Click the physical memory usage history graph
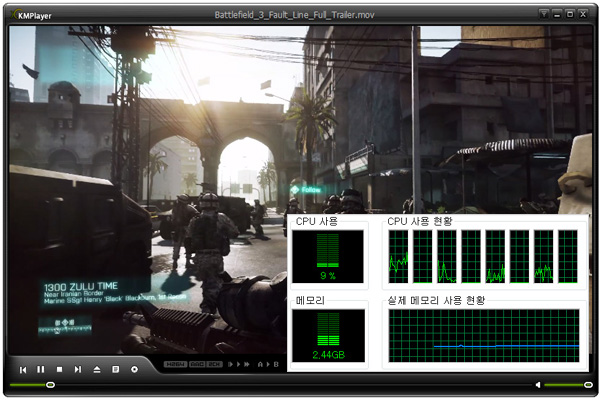The height and width of the screenshot is (400, 600). (x=484, y=336)
